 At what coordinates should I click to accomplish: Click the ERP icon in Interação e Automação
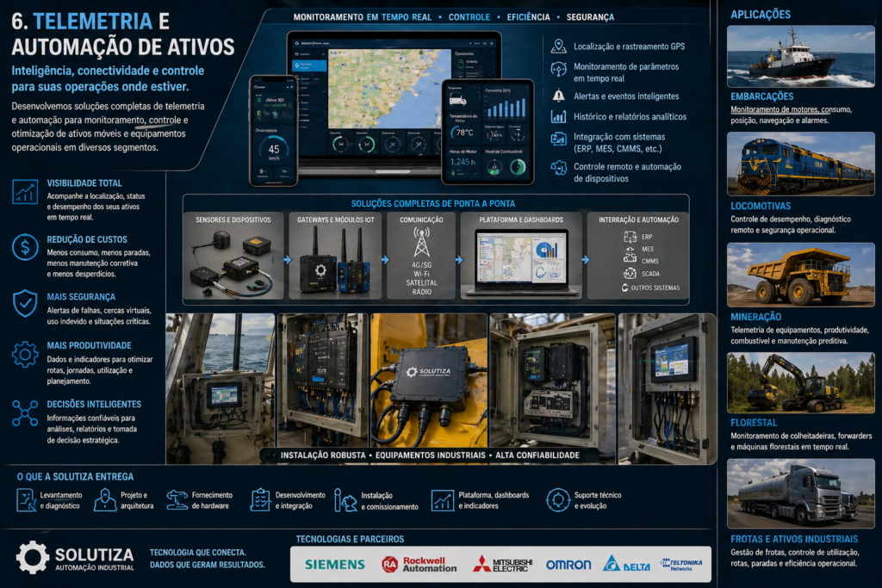coord(630,237)
